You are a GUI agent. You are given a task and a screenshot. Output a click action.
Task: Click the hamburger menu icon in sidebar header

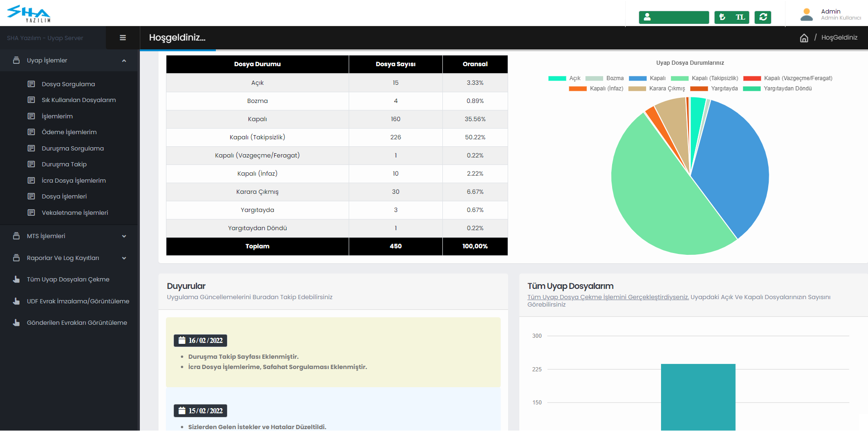[x=123, y=38]
